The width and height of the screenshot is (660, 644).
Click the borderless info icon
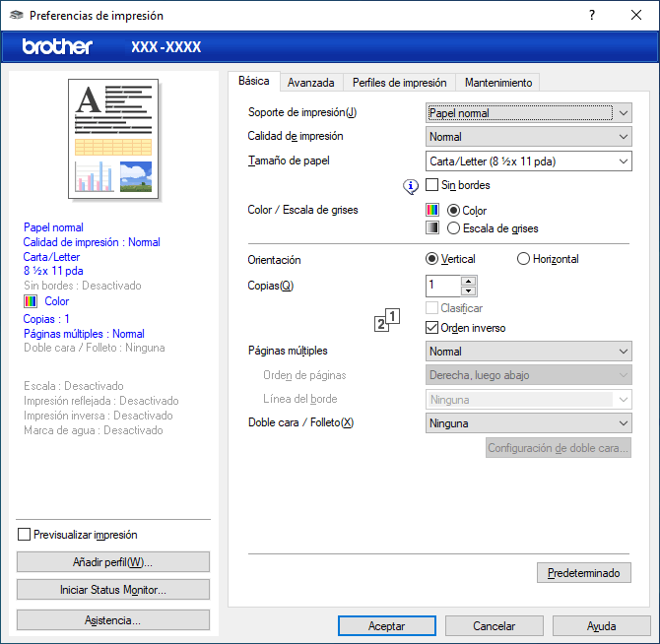coord(412,185)
